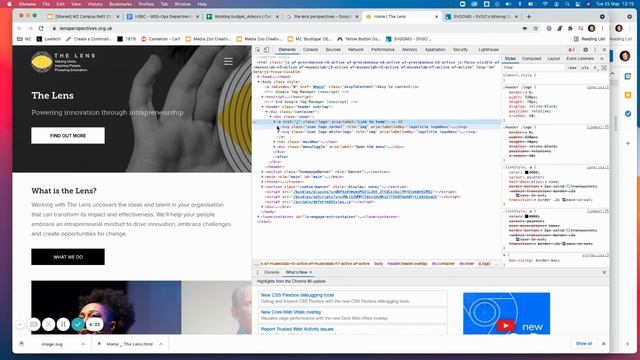Select body in the DOM breadcrumb bar
Viewport: 640px width, 360px height.
click(378, 264)
